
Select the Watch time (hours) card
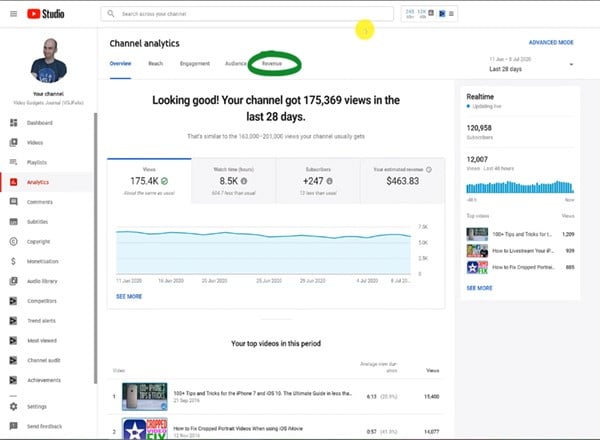(234, 181)
